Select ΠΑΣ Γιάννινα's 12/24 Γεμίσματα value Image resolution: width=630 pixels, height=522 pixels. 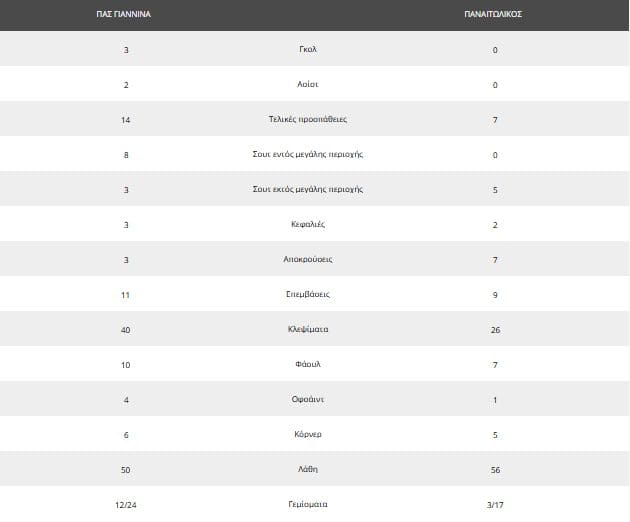(x=125, y=504)
